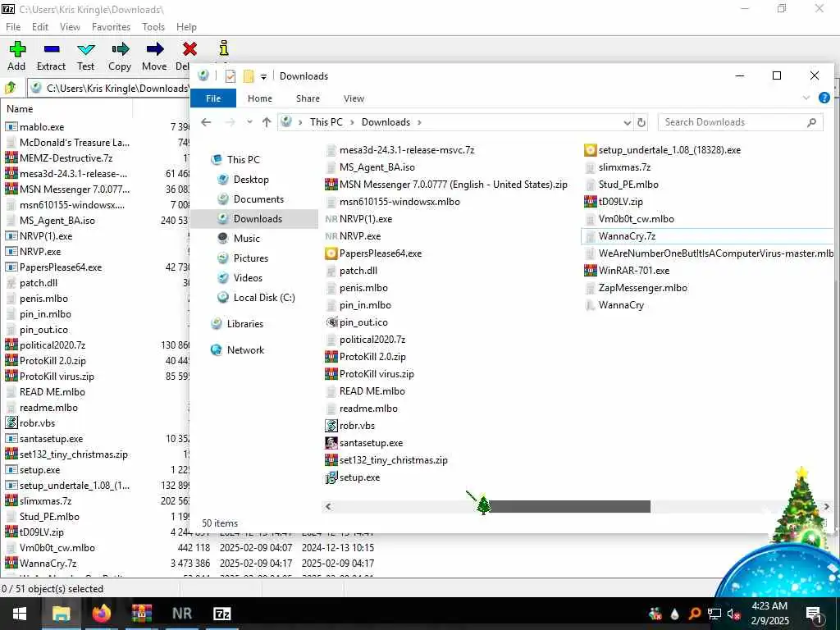Click the right scroll arrow in Explorer
Screen dimensions: 840x630
coord(827,506)
